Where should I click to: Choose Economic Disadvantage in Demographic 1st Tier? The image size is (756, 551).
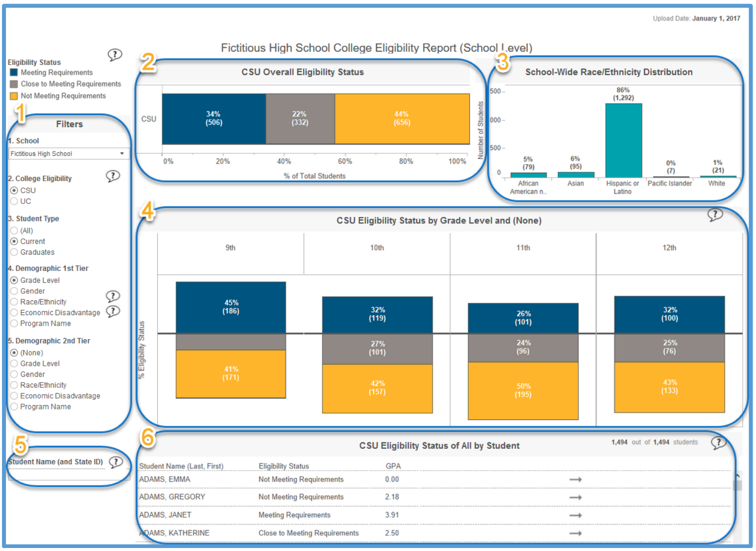pos(14,313)
